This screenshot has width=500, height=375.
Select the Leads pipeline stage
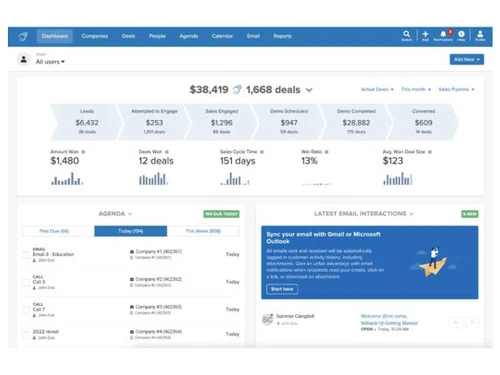pyautogui.click(x=87, y=122)
